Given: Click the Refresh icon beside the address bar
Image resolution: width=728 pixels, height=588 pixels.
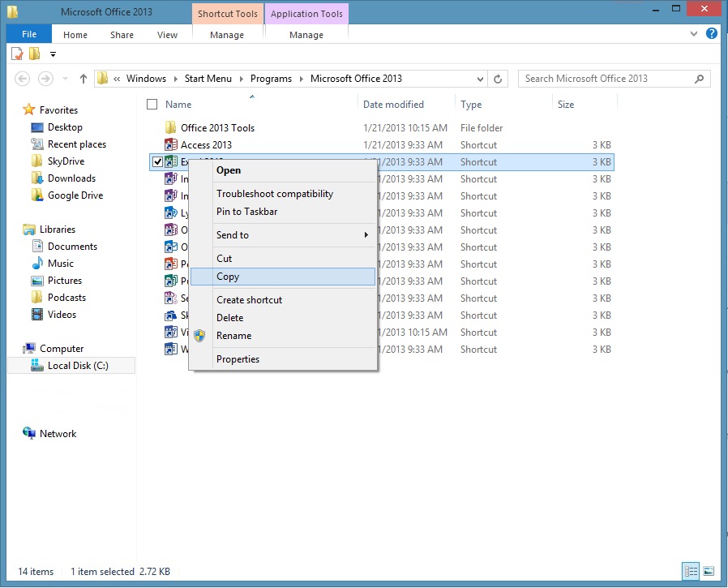Looking at the screenshot, I should coord(496,78).
